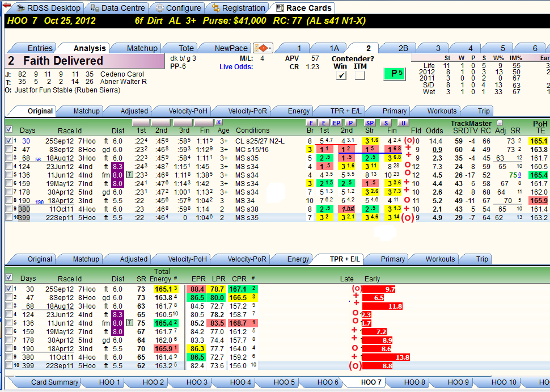Viewport: 550px width, 392px height.
Task: Click the Faith Delivered horse name
Action: tap(63, 61)
